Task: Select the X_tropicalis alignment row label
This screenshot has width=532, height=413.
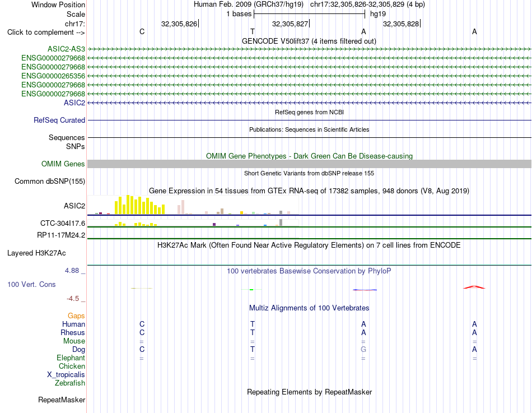Action: [x=66, y=375]
